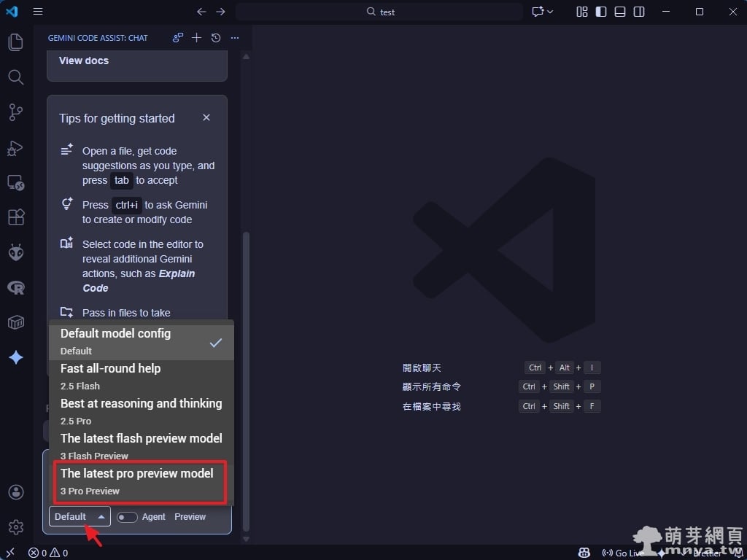This screenshot has width=747, height=560.
Task: Start a new chat with plus icon
Action: pyautogui.click(x=197, y=38)
